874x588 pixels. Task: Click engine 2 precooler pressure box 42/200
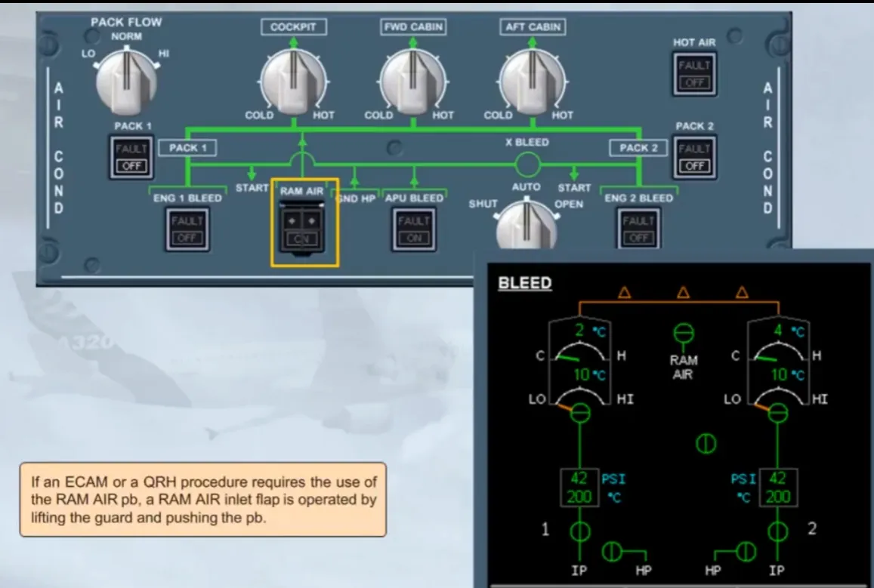click(778, 487)
